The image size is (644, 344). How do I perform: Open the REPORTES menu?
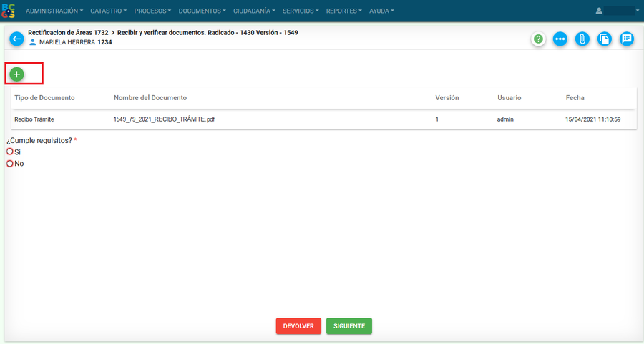click(x=343, y=11)
